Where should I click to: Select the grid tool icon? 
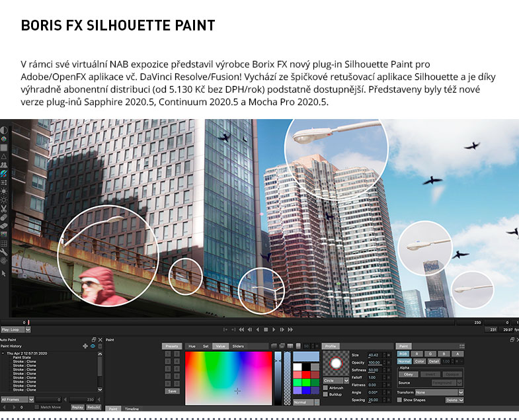(x=4, y=243)
